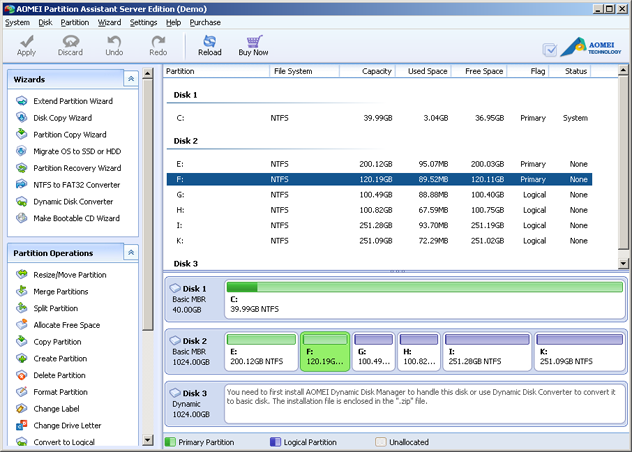Open the Help menu
The height and width of the screenshot is (452, 632).
[174, 23]
